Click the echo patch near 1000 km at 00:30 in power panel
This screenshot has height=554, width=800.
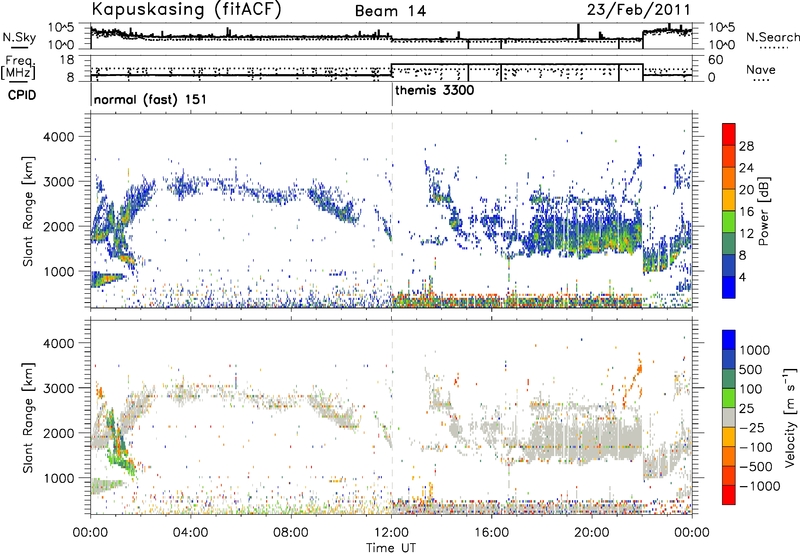(107, 279)
